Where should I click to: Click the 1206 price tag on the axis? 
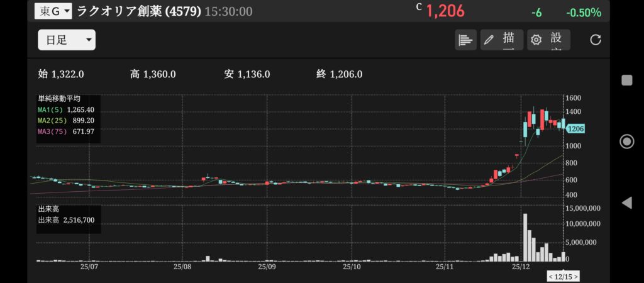click(x=576, y=129)
